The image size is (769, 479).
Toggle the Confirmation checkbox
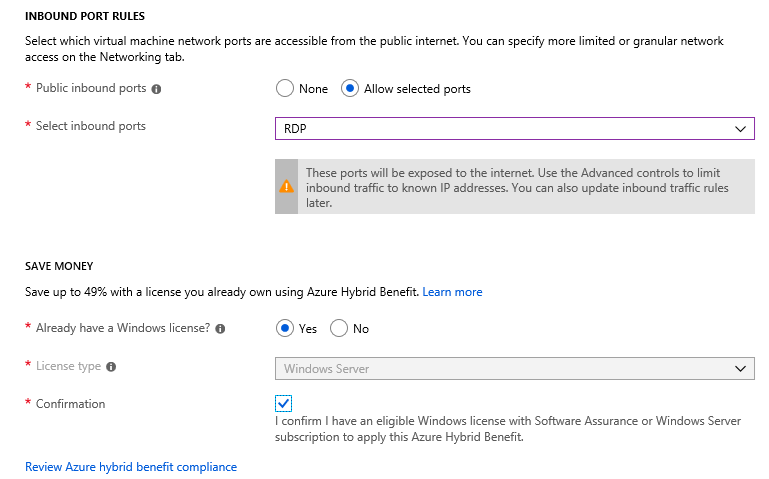coord(283,403)
